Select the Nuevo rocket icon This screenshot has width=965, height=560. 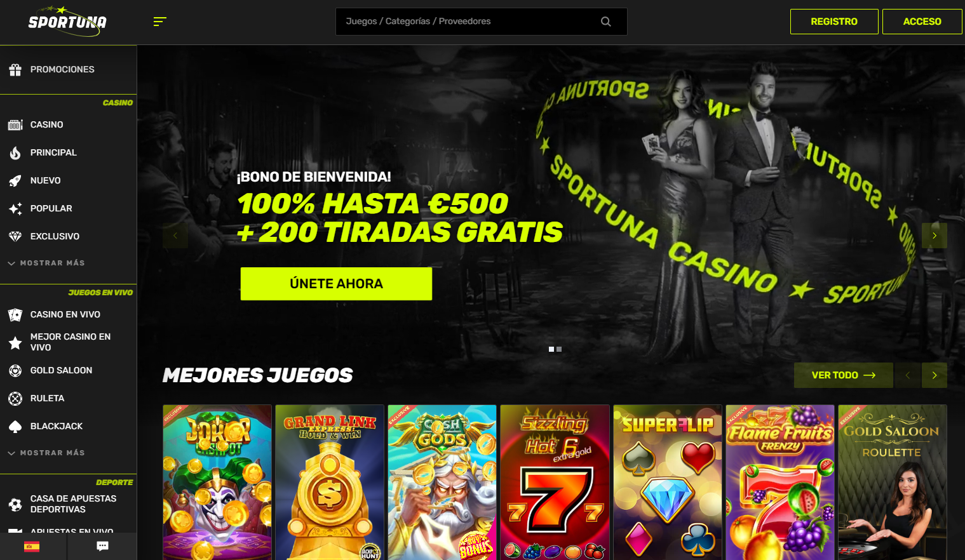pos(15,181)
